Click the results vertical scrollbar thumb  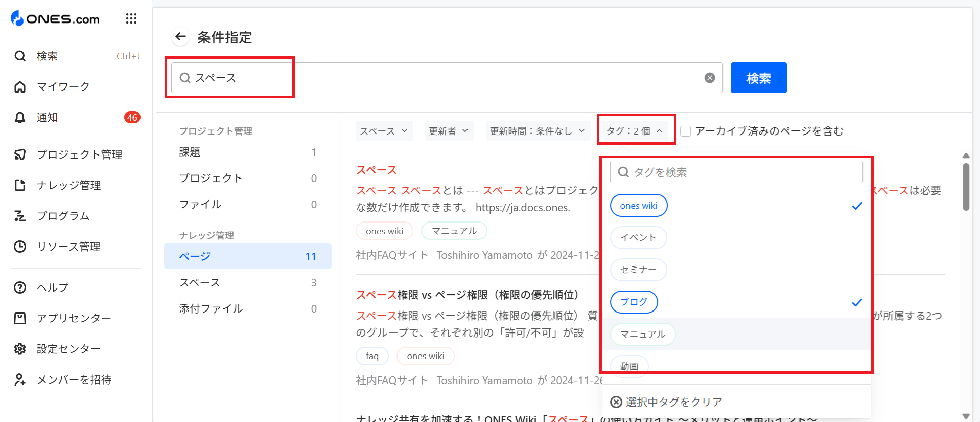(966, 187)
